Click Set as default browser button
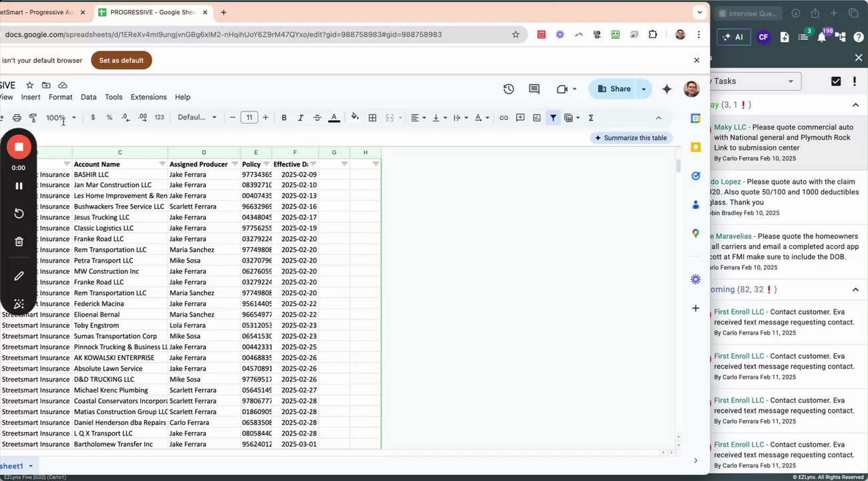The height and width of the screenshot is (481, 868). click(122, 60)
